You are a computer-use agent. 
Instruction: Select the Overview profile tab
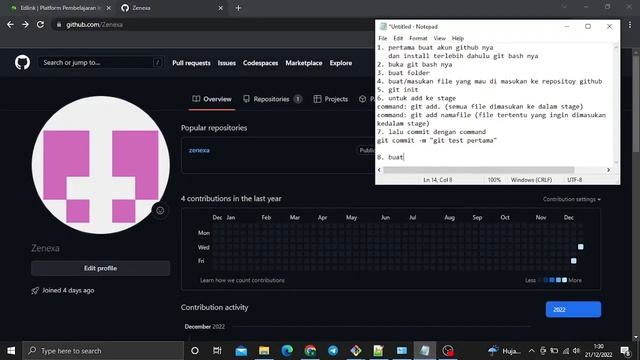click(212, 99)
